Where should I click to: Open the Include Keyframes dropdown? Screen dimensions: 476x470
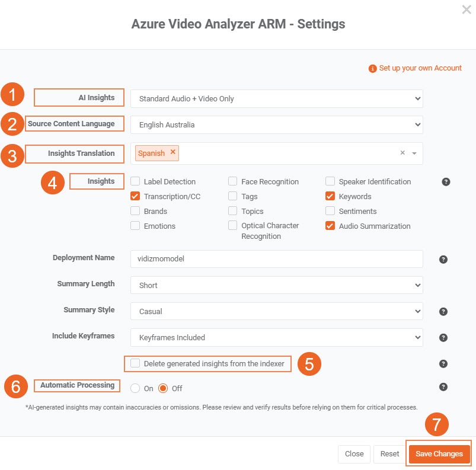point(276,337)
